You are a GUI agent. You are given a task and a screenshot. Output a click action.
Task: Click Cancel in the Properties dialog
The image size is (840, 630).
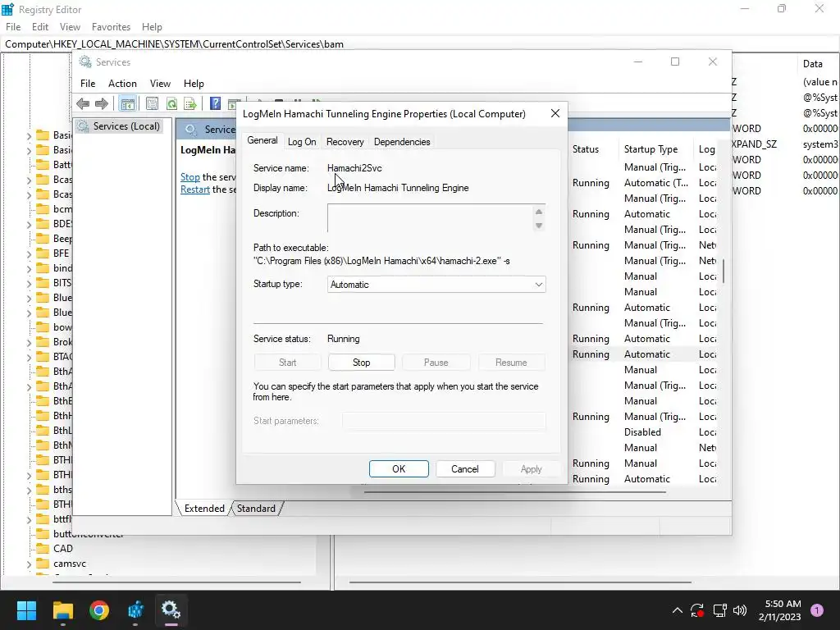(x=464, y=468)
